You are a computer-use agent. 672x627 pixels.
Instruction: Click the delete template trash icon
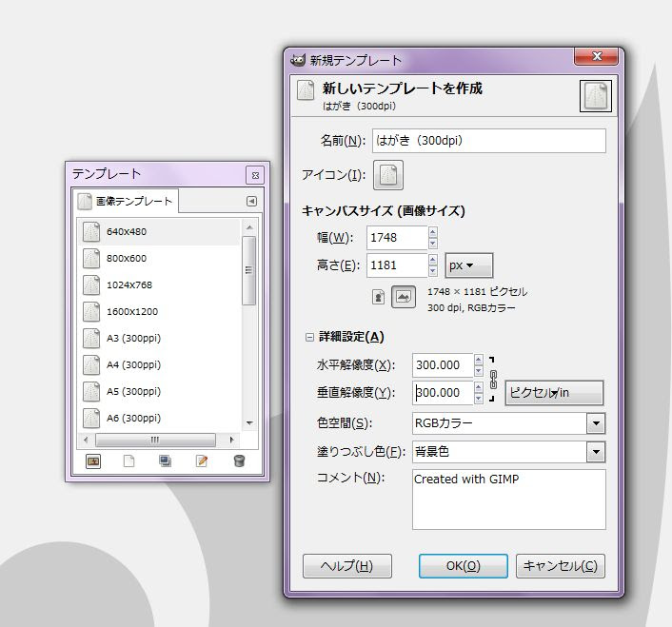(x=239, y=461)
